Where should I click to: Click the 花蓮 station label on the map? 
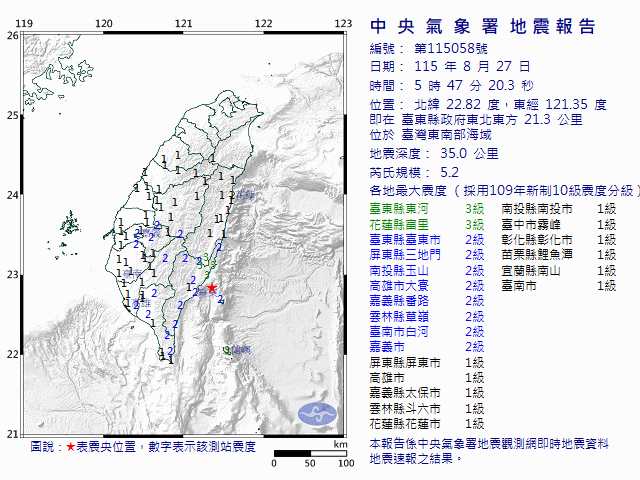coord(245,195)
